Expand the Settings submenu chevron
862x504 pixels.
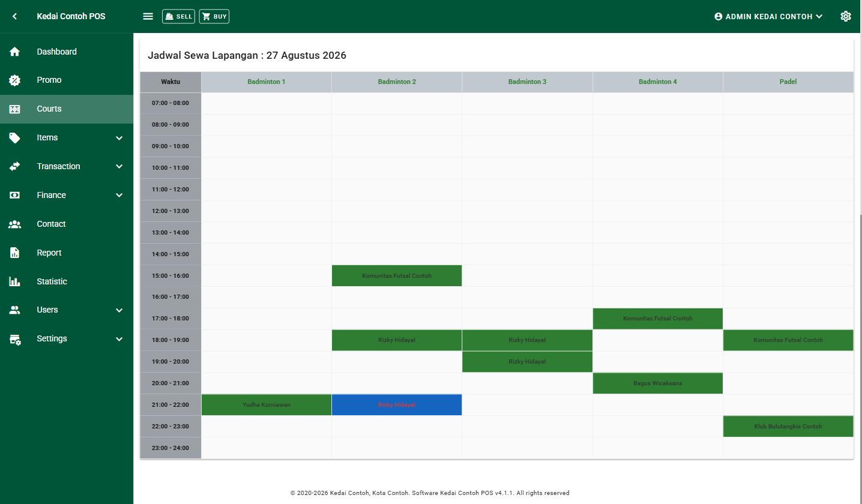coord(119,339)
